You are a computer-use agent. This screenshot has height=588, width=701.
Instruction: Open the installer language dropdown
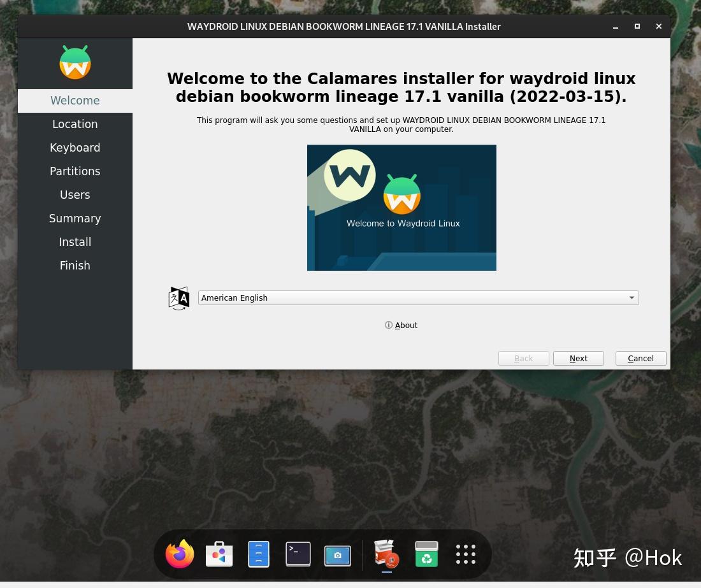[418, 298]
